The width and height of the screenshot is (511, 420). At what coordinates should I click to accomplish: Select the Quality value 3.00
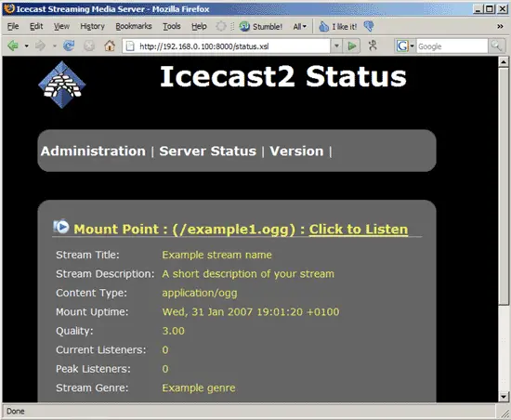[174, 331]
